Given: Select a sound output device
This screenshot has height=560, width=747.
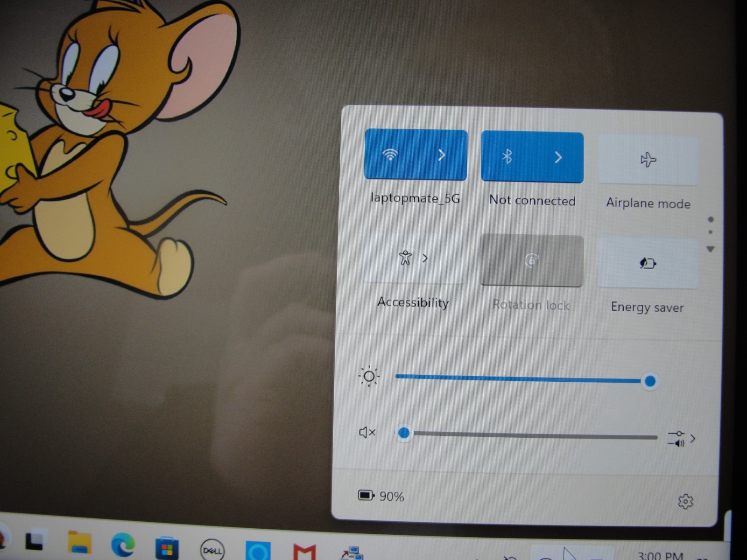Looking at the screenshot, I should 682,439.
